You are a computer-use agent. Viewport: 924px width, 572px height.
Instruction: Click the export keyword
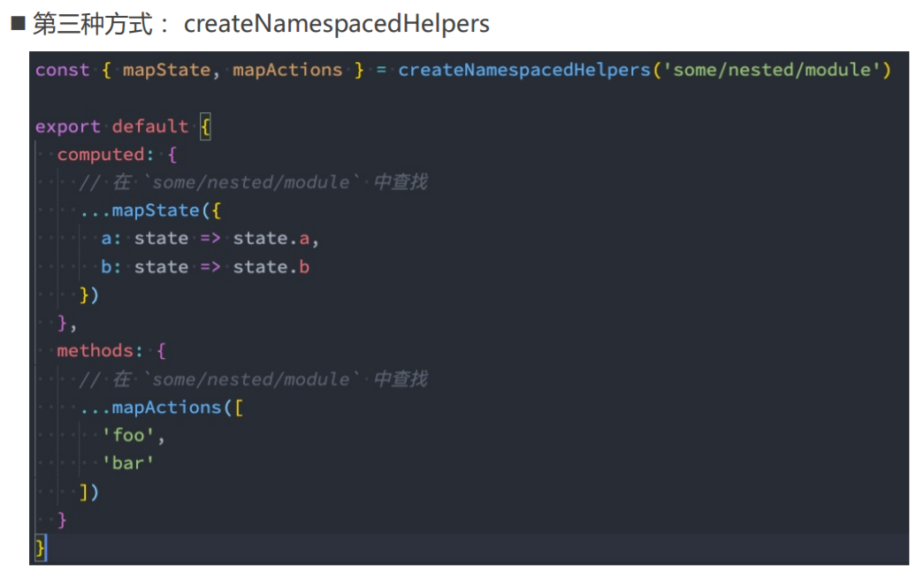pyautogui.click(x=68, y=126)
